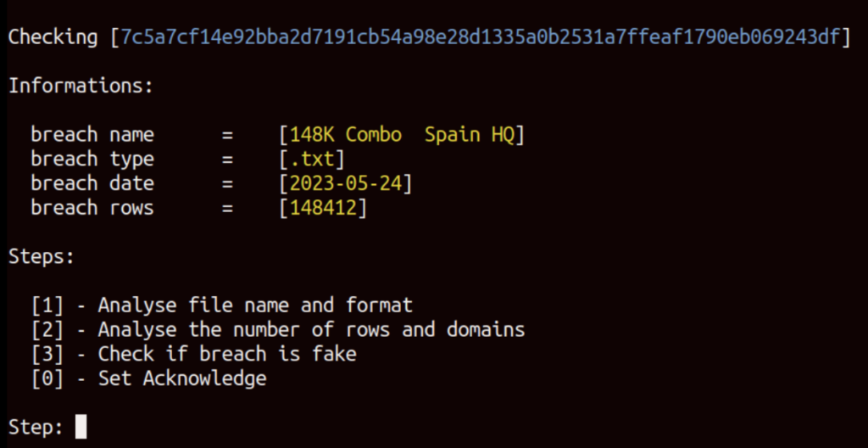Select step [1] Analyse file name and format

coord(222,305)
